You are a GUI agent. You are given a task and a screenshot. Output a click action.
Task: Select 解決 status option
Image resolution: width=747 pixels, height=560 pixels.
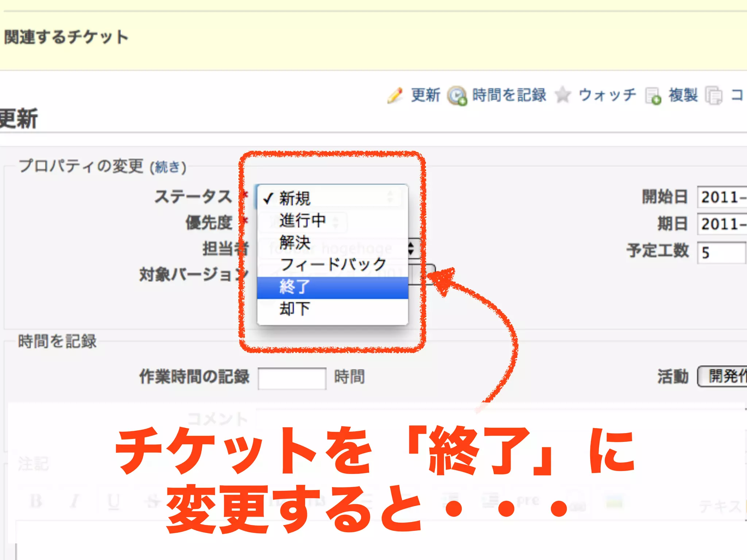pos(332,242)
